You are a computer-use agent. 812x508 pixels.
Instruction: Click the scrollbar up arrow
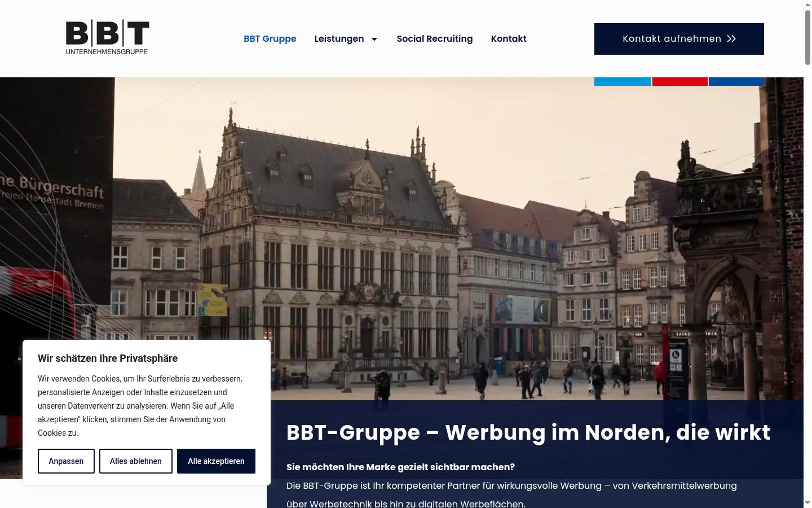click(x=807, y=4)
